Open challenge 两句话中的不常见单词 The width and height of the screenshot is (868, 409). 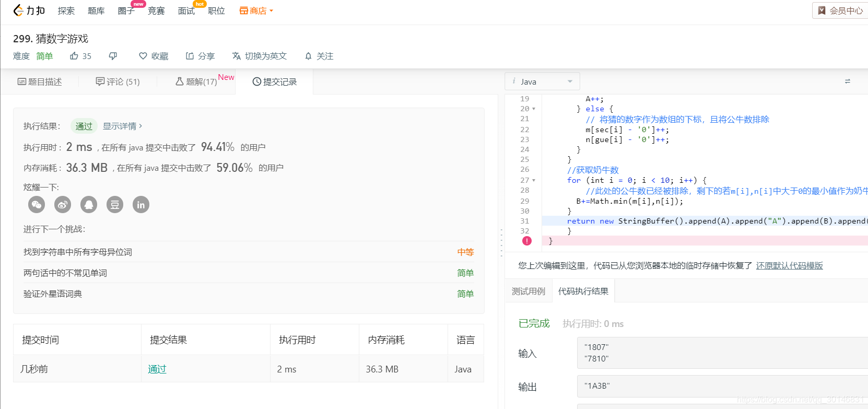click(x=65, y=273)
